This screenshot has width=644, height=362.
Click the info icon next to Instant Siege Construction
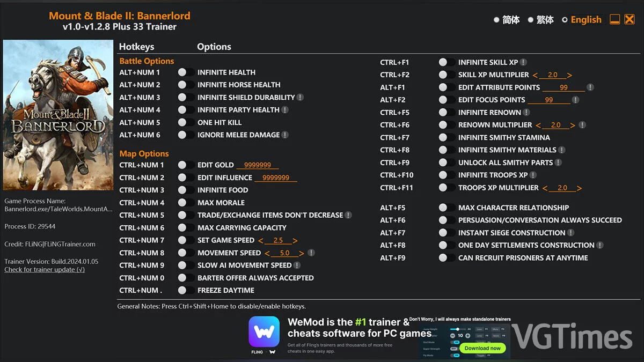[x=570, y=233]
